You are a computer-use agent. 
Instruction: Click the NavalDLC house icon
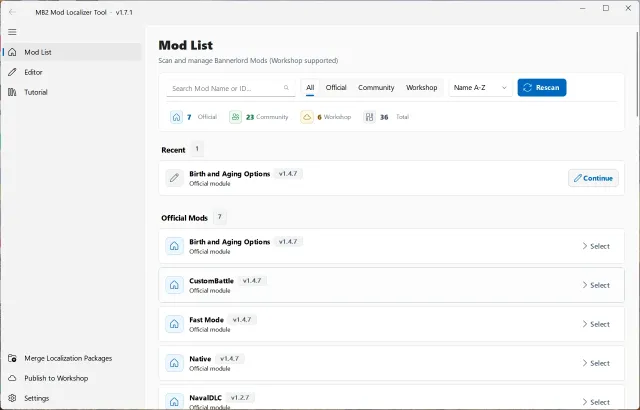point(174,401)
